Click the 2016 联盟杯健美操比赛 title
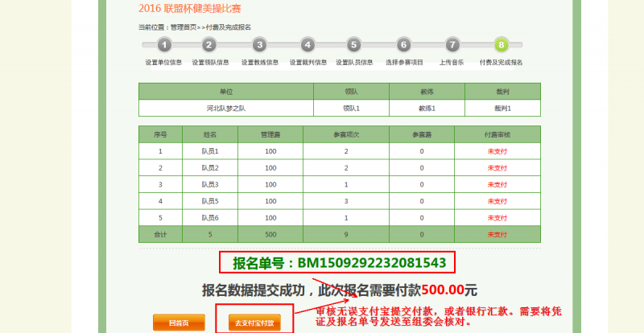Viewport: 644px width, 333px height. click(190, 8)
